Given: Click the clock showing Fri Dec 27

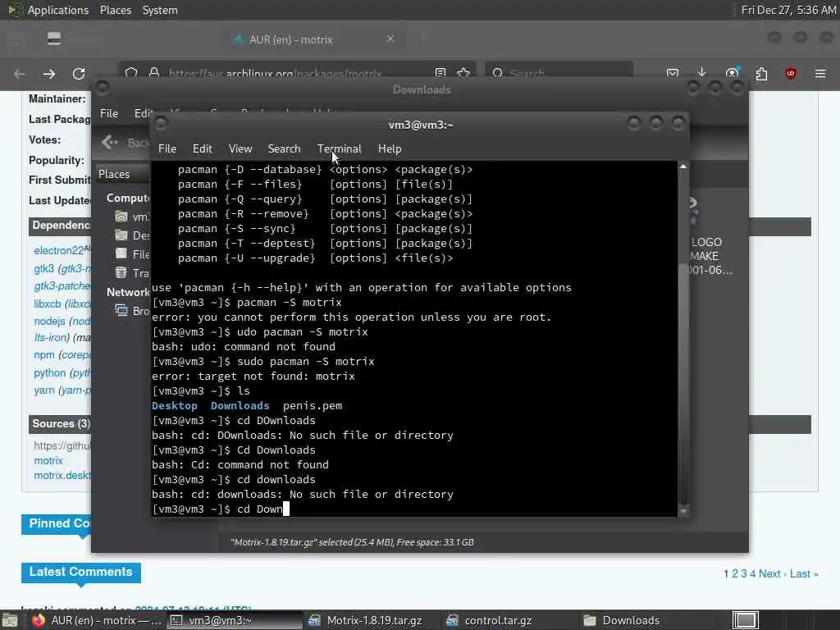Looking at the screenshot, I should click(x=788, y=10).
